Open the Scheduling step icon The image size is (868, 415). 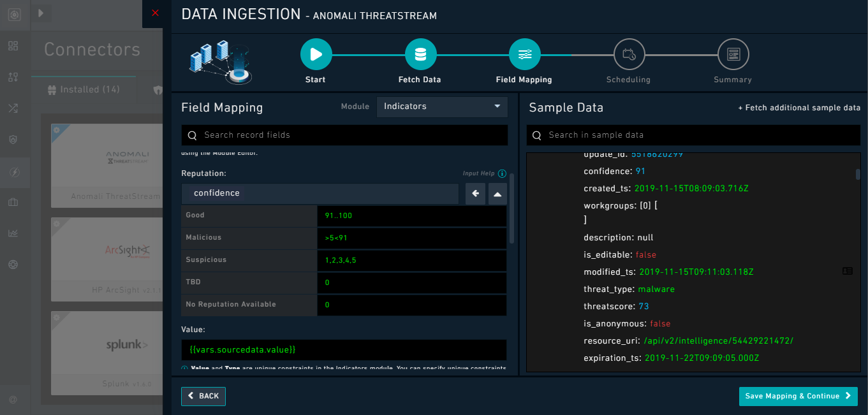(x=629, y=55)
